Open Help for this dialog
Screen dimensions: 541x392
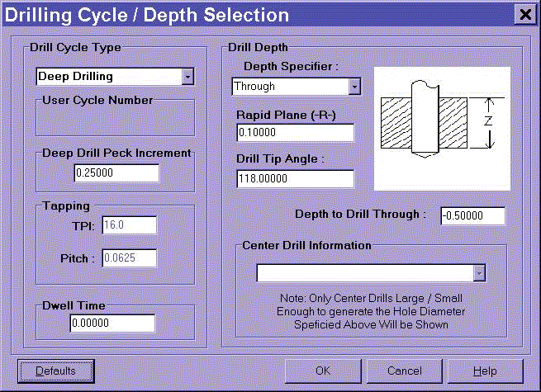(485, 371)
